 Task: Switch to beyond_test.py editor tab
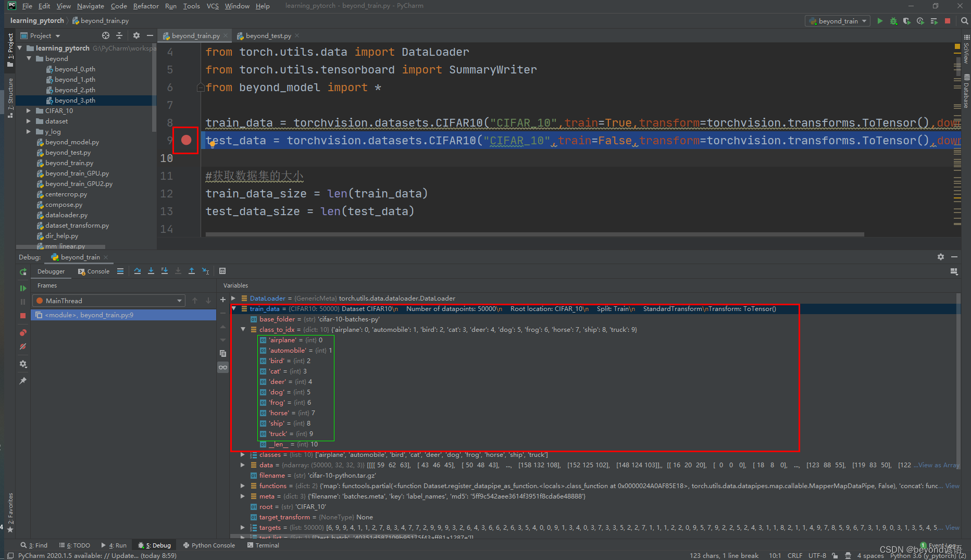(x=268, y=35)
